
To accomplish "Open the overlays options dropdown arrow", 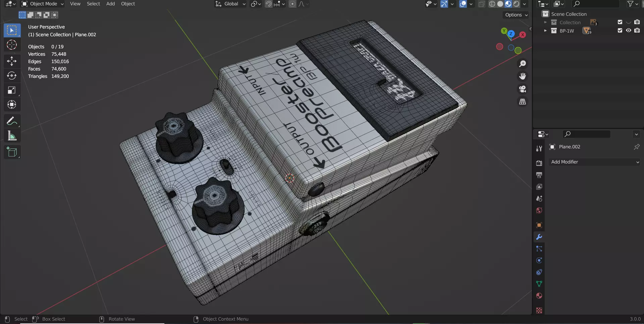I will click(x=471, y=4).
